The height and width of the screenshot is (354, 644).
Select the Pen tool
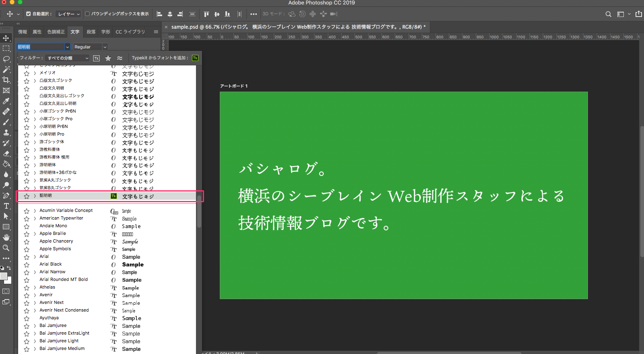tap(6, 195)
